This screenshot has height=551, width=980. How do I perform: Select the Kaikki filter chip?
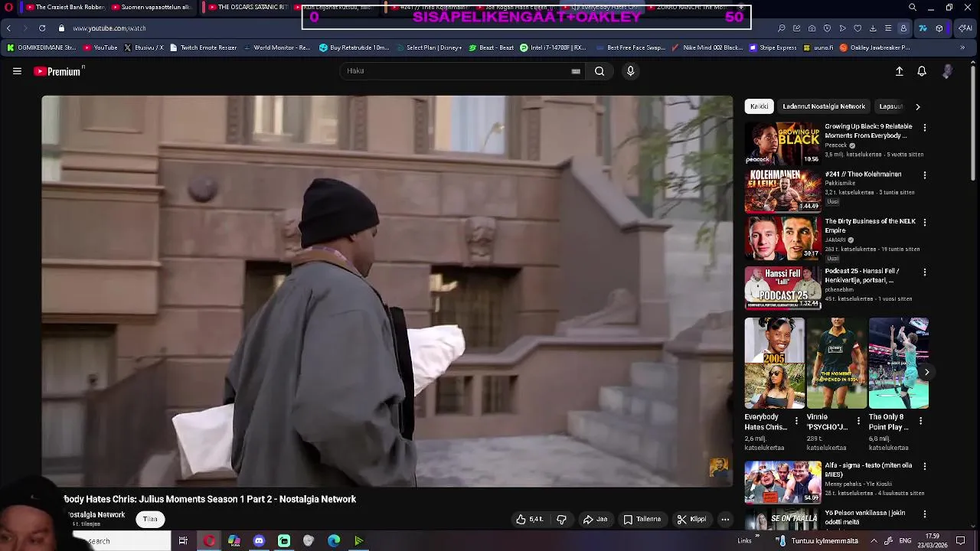coord(759,106)
